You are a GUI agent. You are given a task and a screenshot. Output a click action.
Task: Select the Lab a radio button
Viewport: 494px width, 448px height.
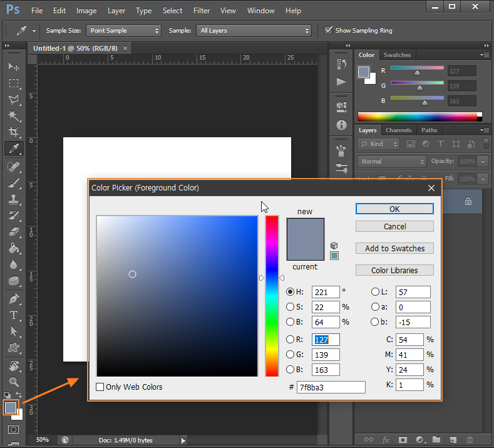pos(375,307)
